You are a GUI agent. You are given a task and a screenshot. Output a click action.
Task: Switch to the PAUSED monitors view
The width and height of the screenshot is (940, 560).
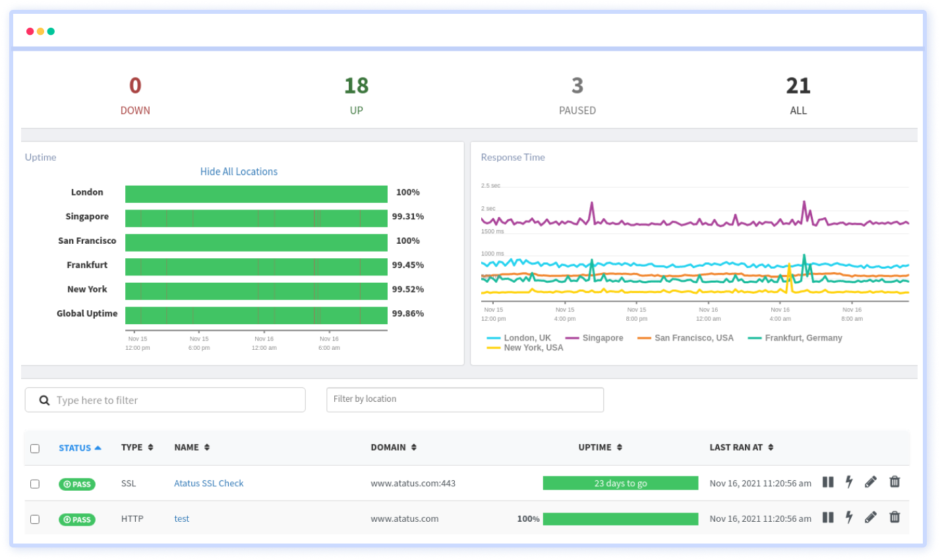577,96
